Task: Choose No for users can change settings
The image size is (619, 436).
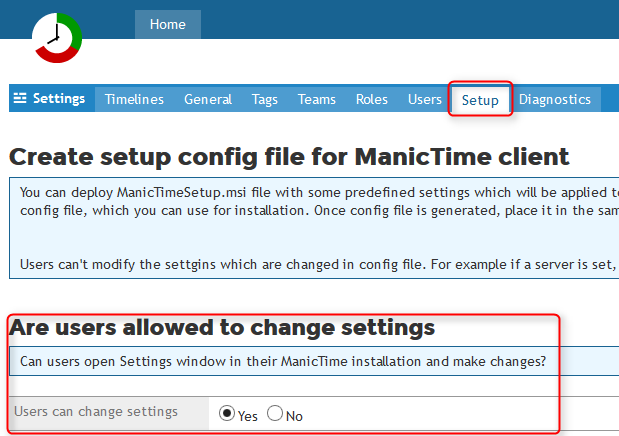Action: click(x=275, y=413)
